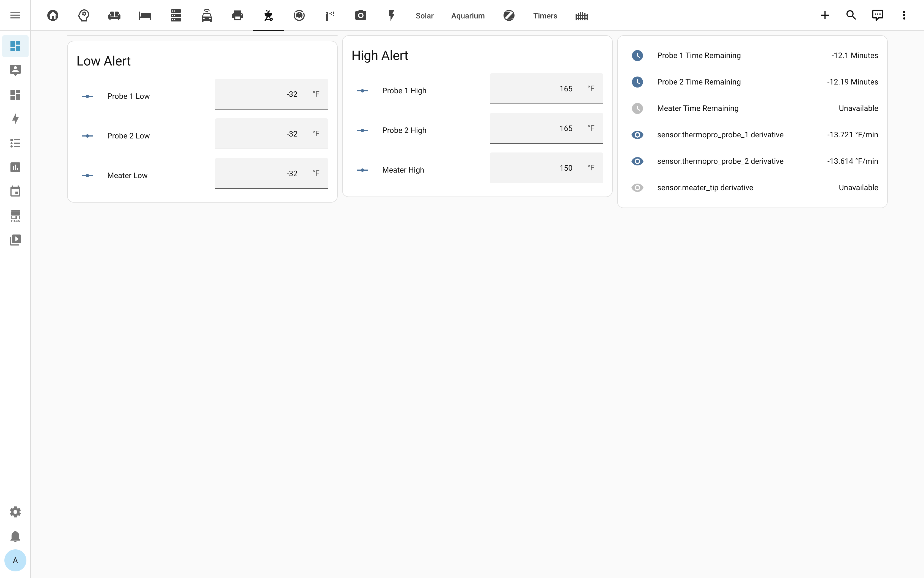The width and height of the screenshot is (924, 578).
Task: Edit the Meater High value field
Action: [x=546, y=168]
